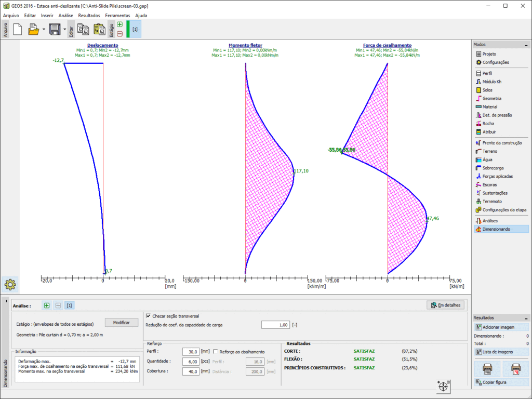Open the Projeto mode

(501, 54)
